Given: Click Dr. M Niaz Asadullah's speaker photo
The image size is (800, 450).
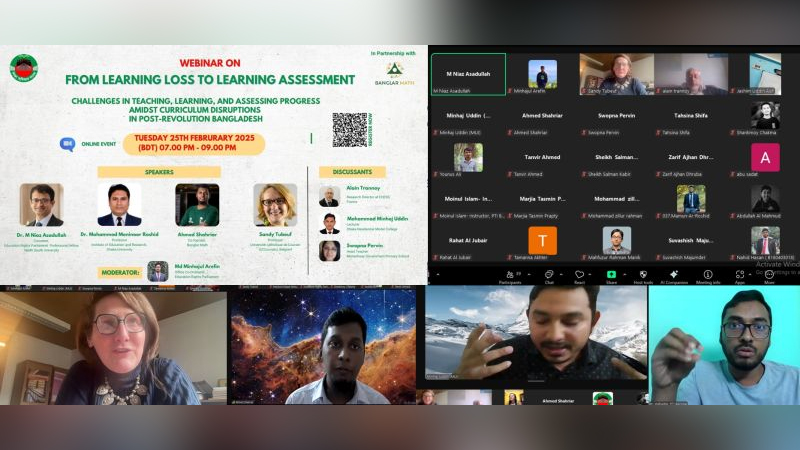Looking at the screenshot, I should point(41,205).
